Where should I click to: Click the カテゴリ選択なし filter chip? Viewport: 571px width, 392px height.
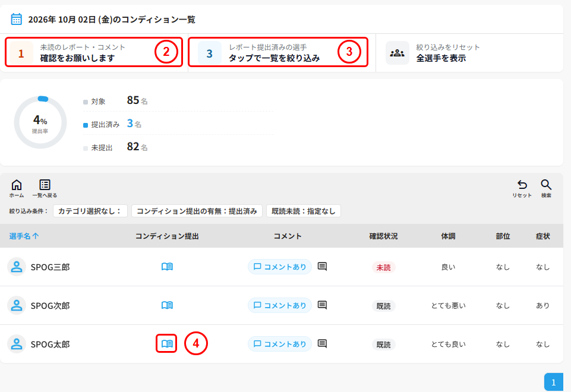90,211
